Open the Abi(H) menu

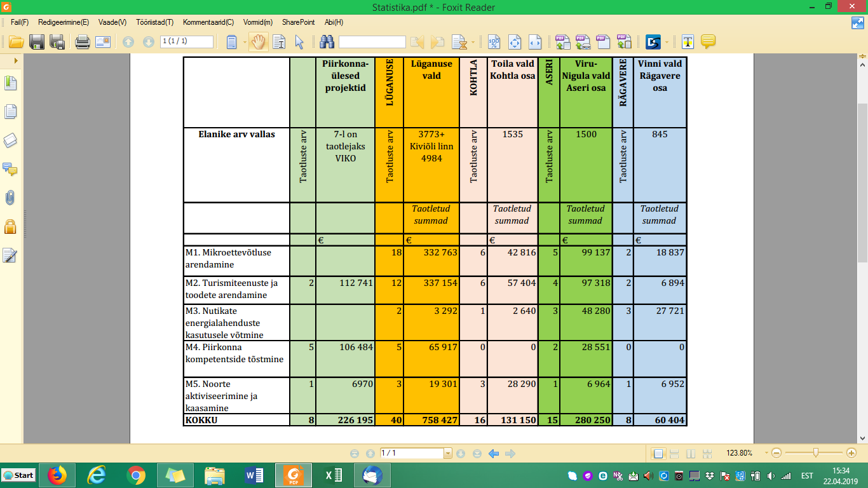tap(334, 22)
